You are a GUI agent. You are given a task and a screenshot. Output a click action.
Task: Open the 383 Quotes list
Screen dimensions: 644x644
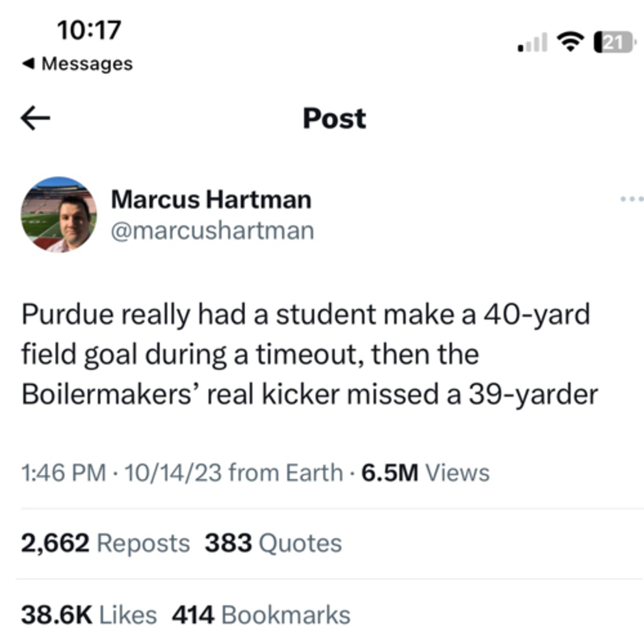coord(273,543)
